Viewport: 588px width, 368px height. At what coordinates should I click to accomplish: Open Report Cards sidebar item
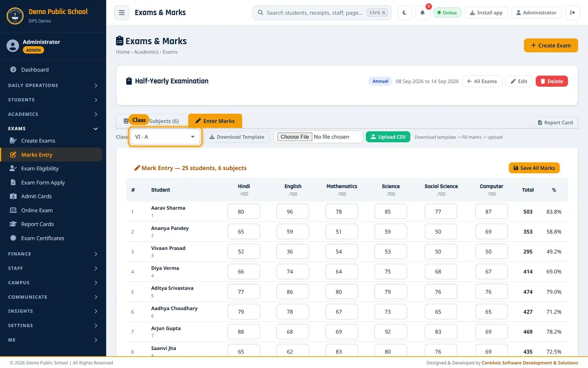pos(51,224)
